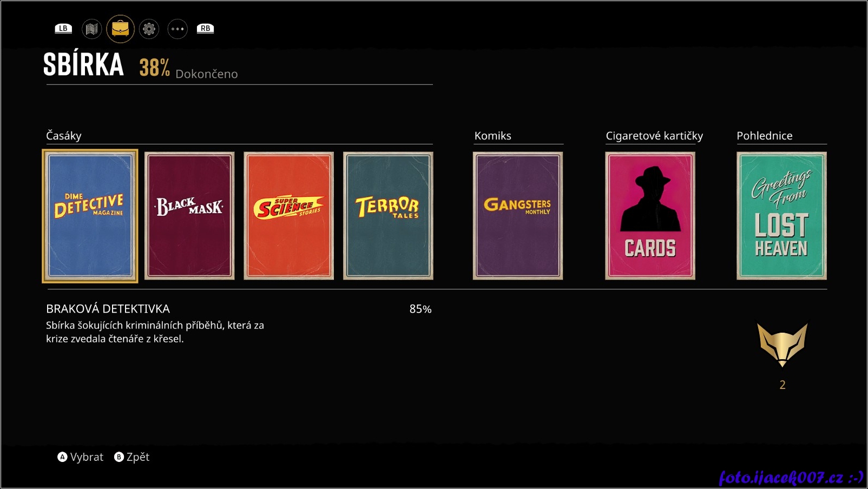868x489 pixels.
Task: Select the pink Cards cigarette card
Action: click(650, 216)
